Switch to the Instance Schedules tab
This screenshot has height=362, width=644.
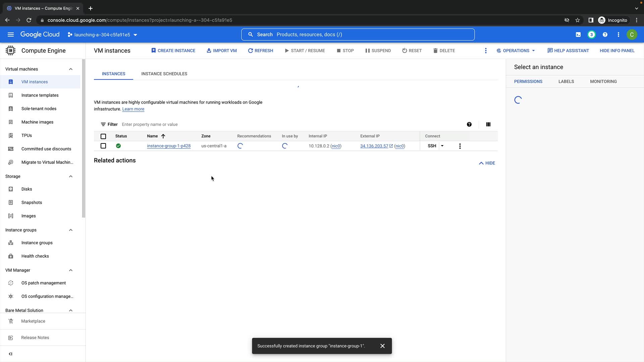[x=164, y=74]
